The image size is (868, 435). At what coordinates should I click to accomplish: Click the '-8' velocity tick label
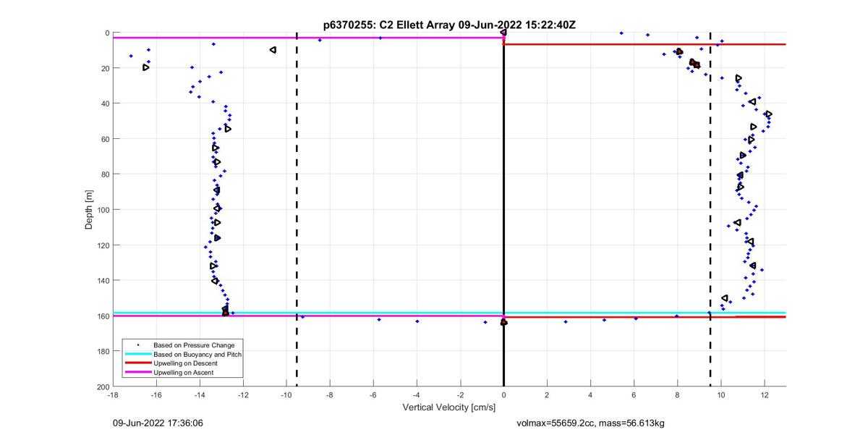(x=330, y=395)
